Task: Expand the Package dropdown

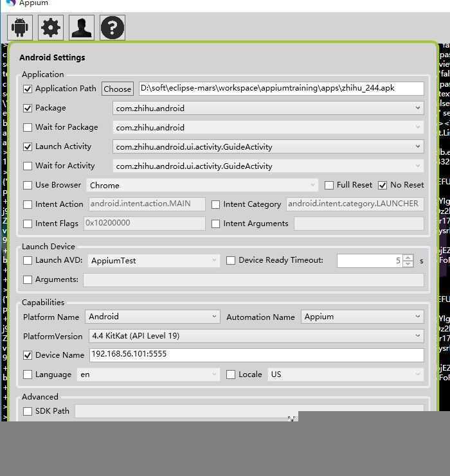Action: tap(268, 108)
